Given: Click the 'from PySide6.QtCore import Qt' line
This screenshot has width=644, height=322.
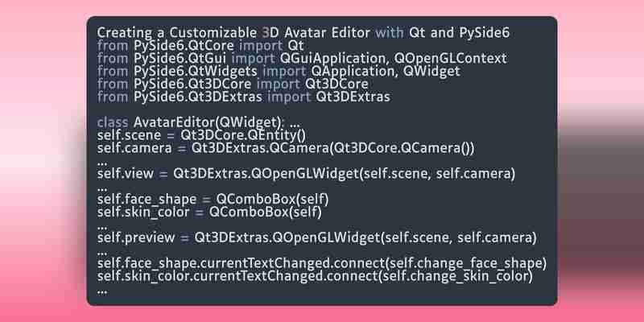Looking at the screenshot, I should [x=200, y=46].
